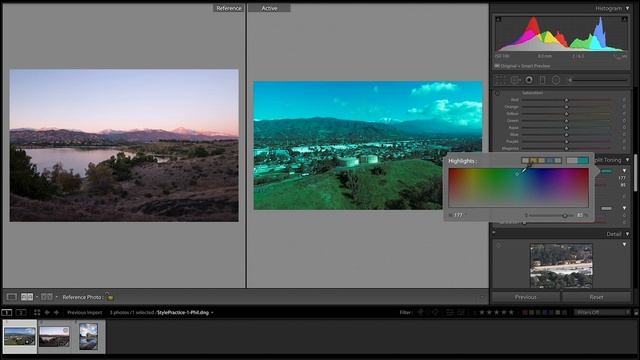
Task: Go forward to next photo source arrow
Action: click(x=56, y=312)
